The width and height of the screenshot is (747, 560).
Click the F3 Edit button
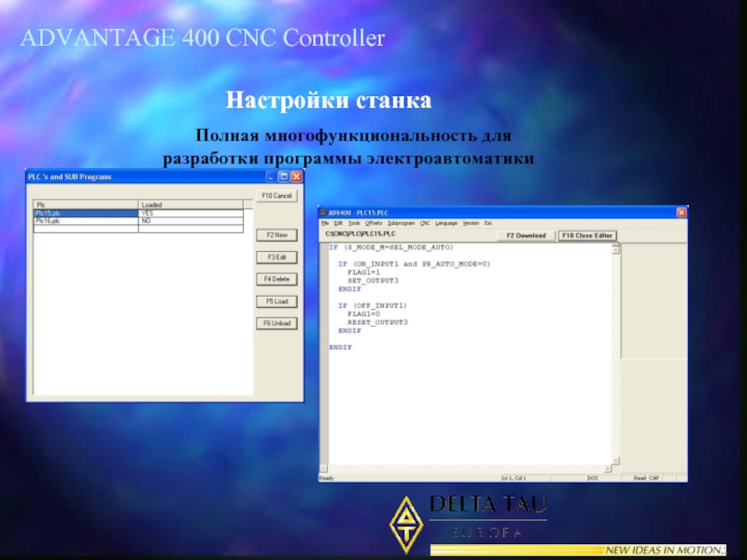coord(276,258)
